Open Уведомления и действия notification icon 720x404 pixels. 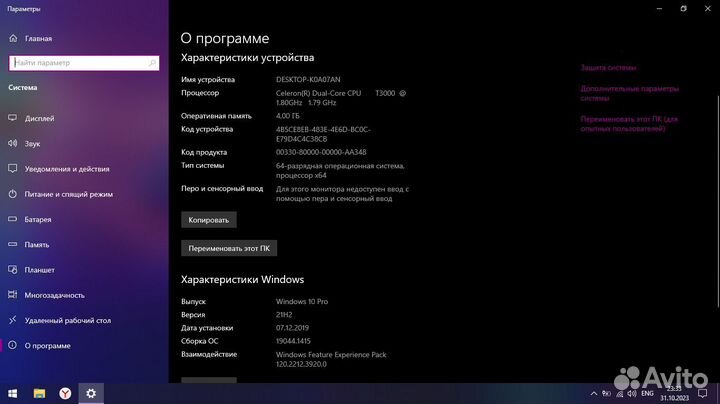click(x=13, y=169)
